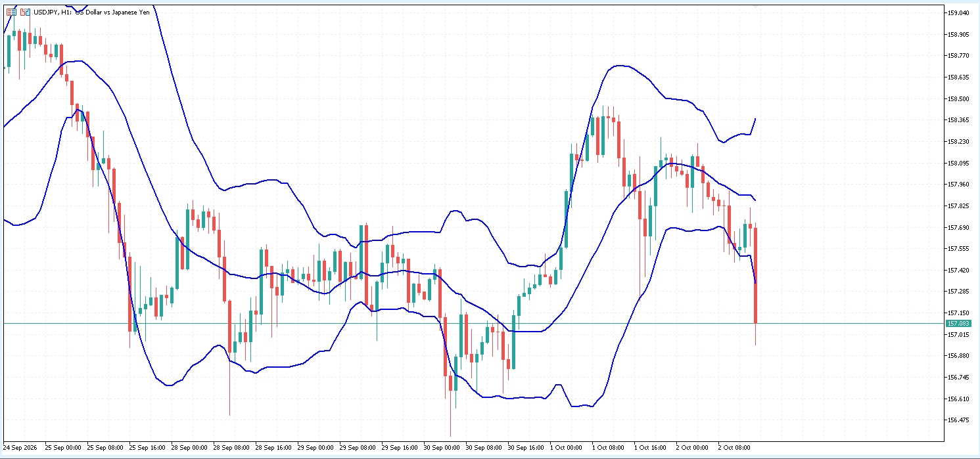Click the '30 Sep 08:00' time axis label
The height and width of the screenshot is (459, 980).
click(484, 447)
